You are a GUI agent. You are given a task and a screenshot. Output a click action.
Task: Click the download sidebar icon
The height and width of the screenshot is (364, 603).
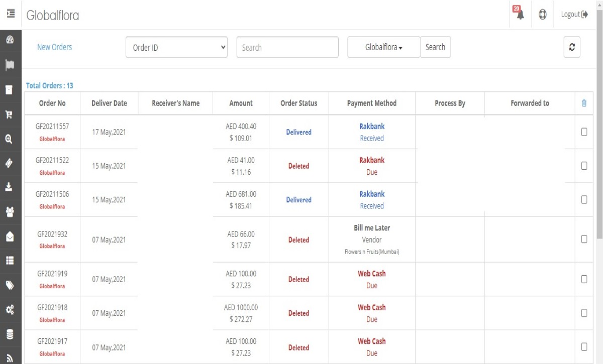coord(9,187)
